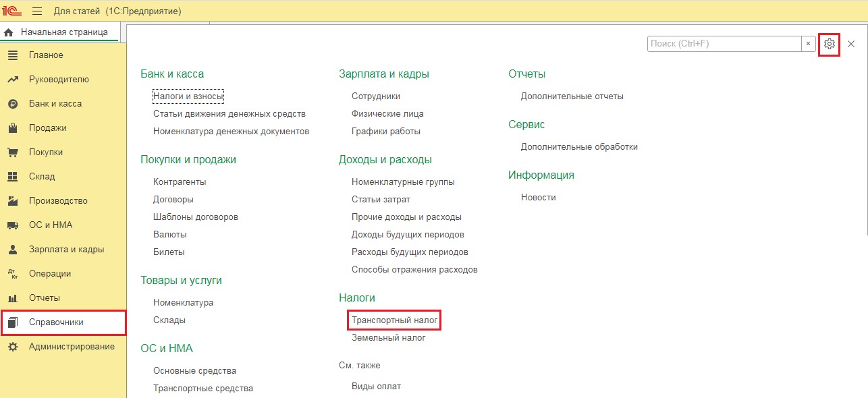This screenshot has height=398, width=868.
Task: Open the Валюты directory
Action: [x=170, y=235]
